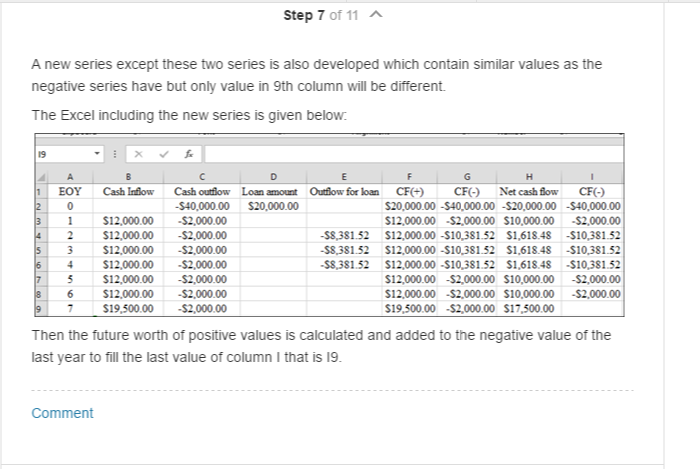The image size is (700, 469).
Task: Click the -$8,381.52 cell in row 4
Action: pyautogui.click(x=344, y=236)
